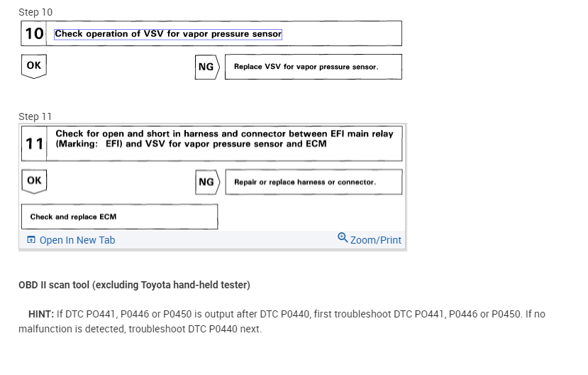
Task: Click the step number 11 box
Action: 35,143
